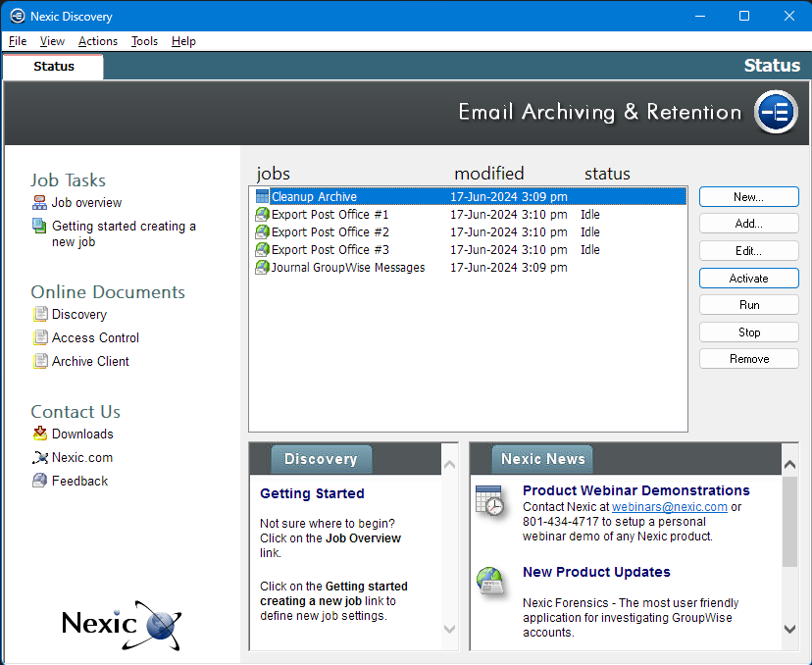
Task: Open the Archive Client document link
Action: click(x=90, y=361)
